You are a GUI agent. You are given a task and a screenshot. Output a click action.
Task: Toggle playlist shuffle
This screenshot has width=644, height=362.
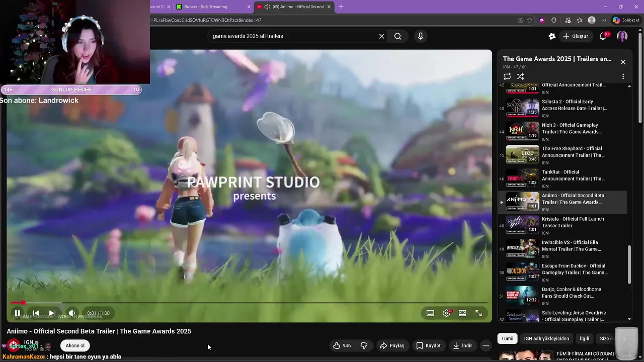[x=521, y=76]
